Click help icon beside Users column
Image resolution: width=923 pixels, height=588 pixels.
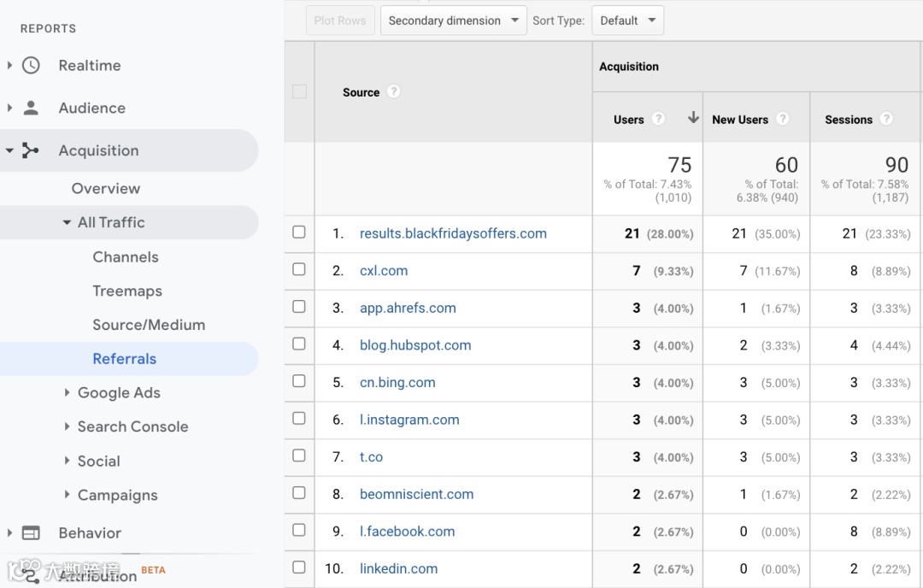[658, 119]
